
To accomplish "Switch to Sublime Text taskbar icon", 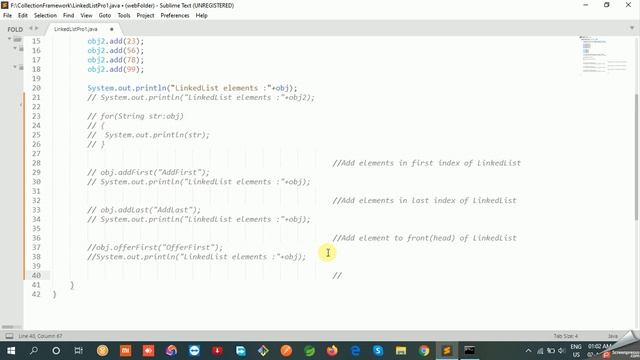I will 447,351.
